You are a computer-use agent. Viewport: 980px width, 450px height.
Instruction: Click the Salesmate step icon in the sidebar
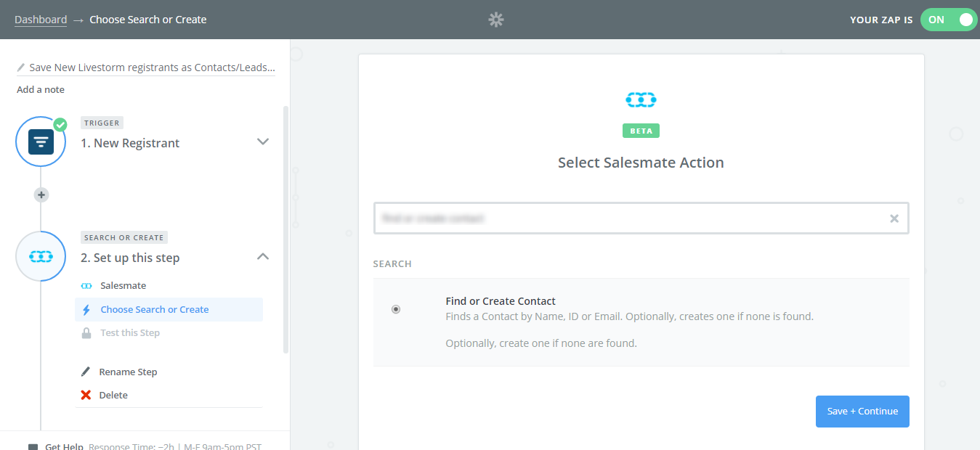click(x=41, y=256)
